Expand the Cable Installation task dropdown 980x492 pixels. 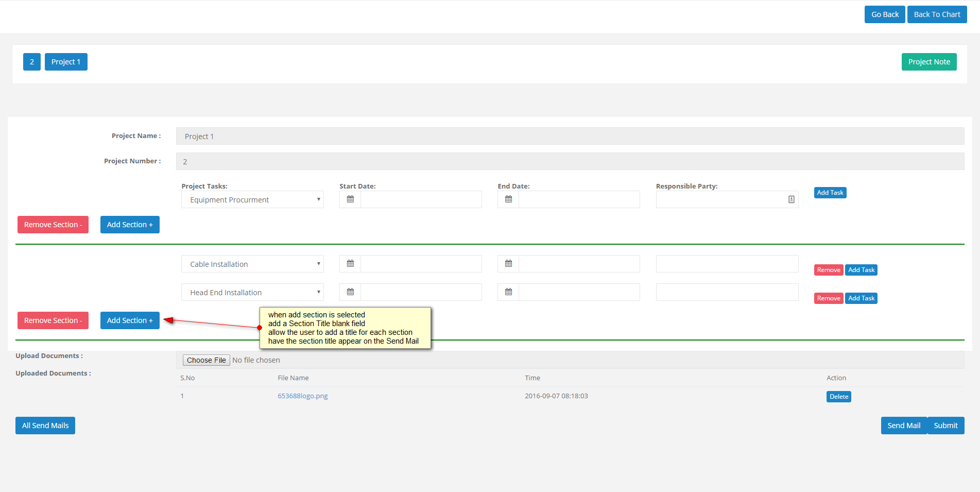tap(252, 264)
